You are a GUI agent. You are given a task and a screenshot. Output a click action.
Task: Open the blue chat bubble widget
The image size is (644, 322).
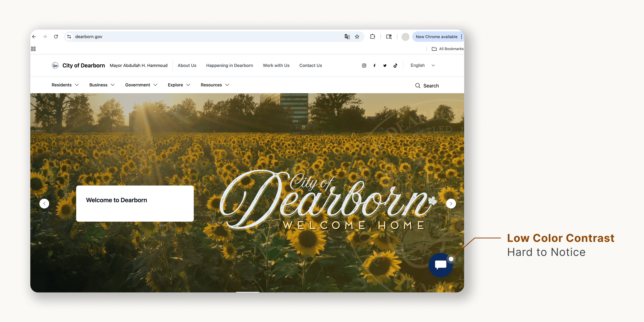(x=440, y=265)
